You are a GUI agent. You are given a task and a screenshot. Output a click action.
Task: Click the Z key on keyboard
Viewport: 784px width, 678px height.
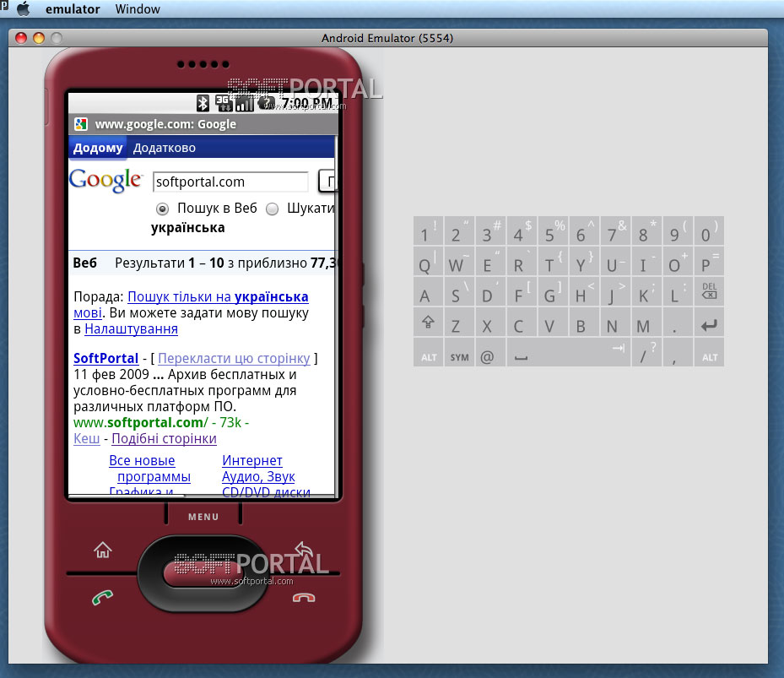459,322
